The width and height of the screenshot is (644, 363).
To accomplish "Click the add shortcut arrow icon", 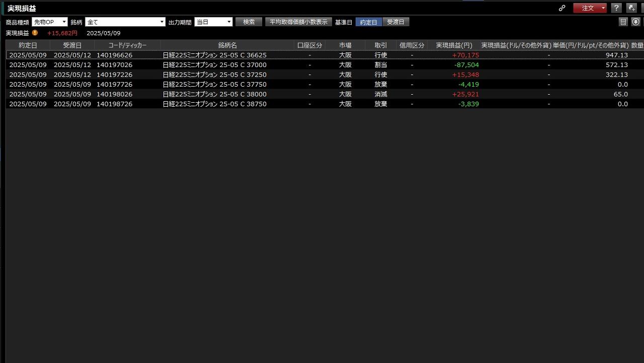I will [x=631, y=8].
